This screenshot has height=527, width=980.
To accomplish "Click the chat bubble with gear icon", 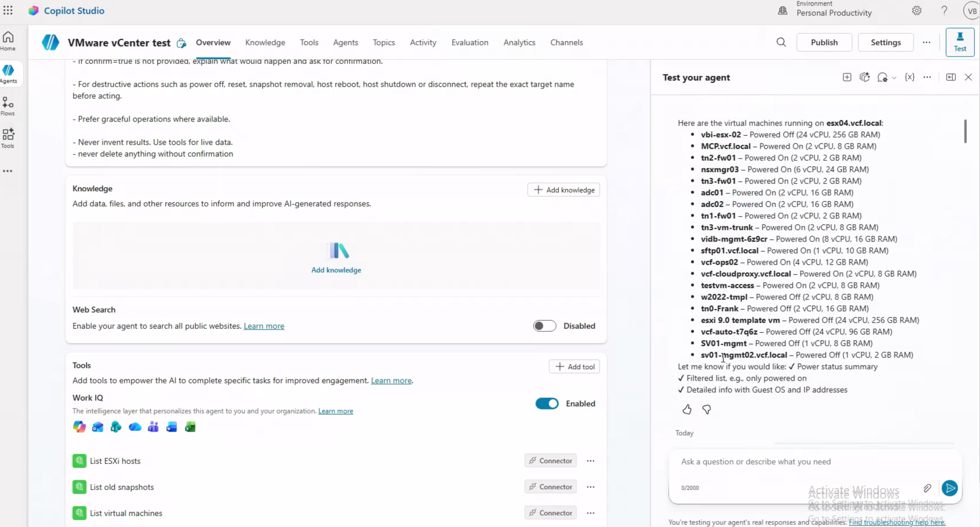I will tap(882, 78).
